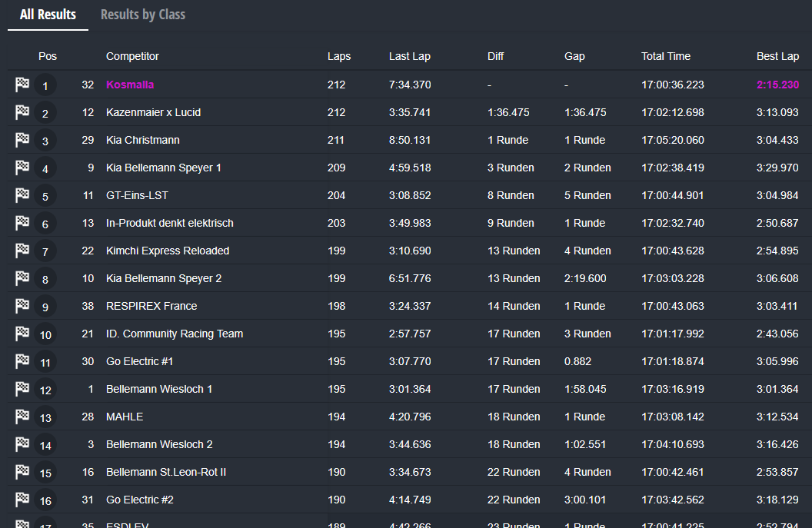Click the checkered flag for Kia Christmann
This screenshot has width=812, height=528.
(22, 140)
